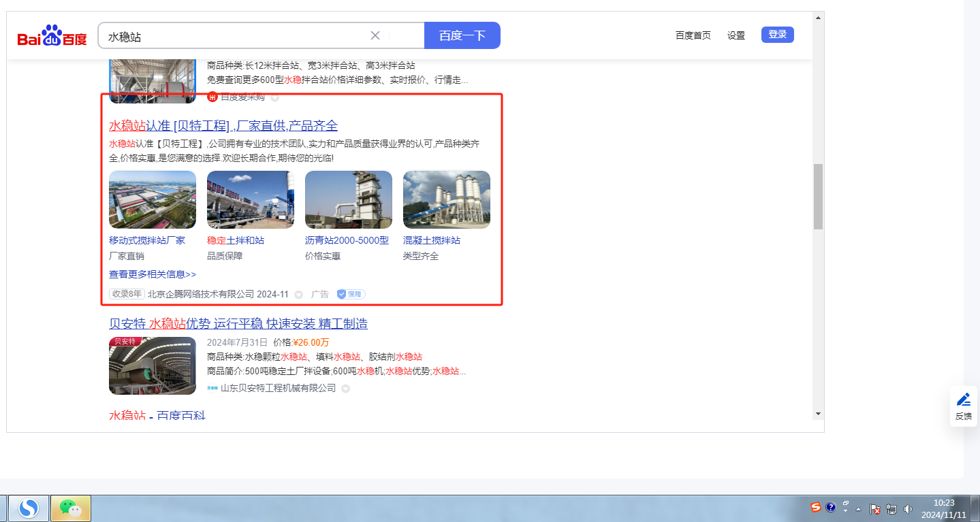Open the 查看更多相关信息>> link
The image size is (980, 522).
point(153,274)
